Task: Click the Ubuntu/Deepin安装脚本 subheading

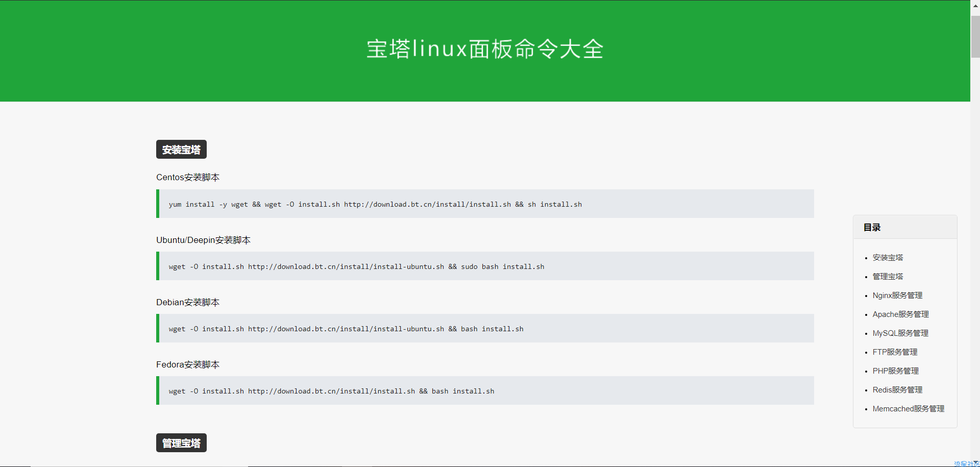Action: [203, 240]
